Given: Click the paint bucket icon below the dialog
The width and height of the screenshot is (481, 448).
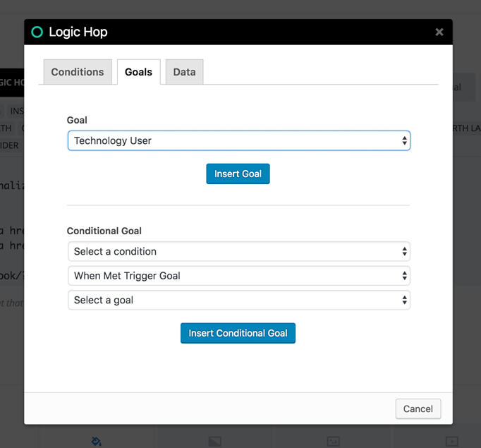Looking at the screenshot, I should click(x=97, y=442).
